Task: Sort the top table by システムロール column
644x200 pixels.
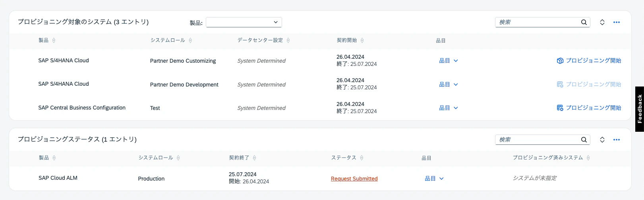Action: click(190, 40)
